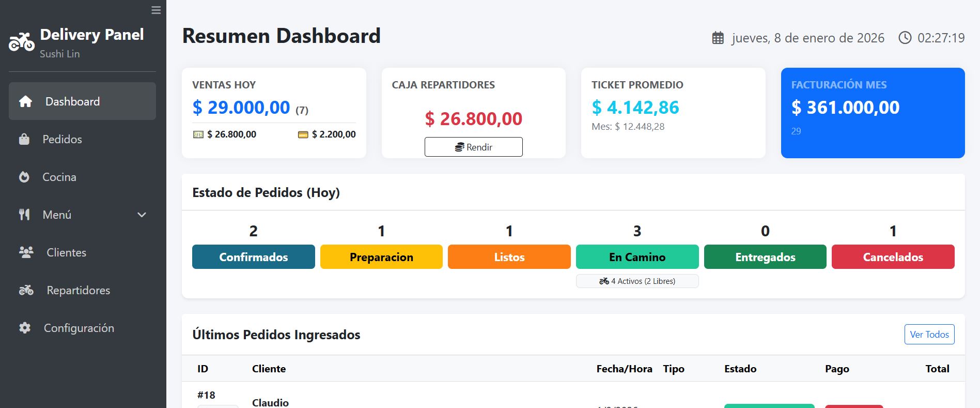Open Ver Todos orders link
This screenshot has height=408, width=980.
tap(929, 334)
